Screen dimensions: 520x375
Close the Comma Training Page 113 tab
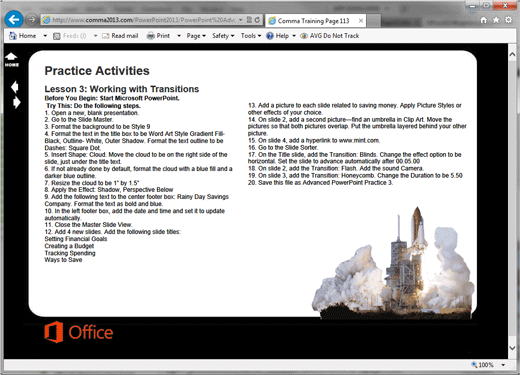pos(361,21)
